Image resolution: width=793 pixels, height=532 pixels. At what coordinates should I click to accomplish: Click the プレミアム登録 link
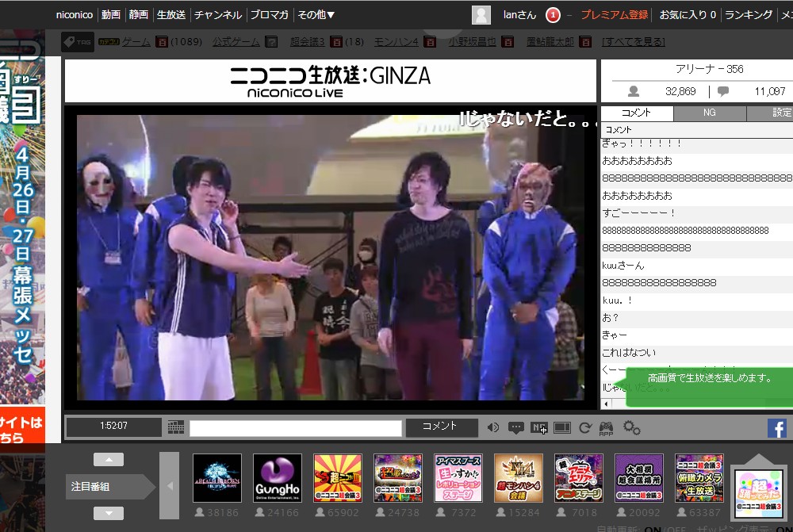(614, 14)
